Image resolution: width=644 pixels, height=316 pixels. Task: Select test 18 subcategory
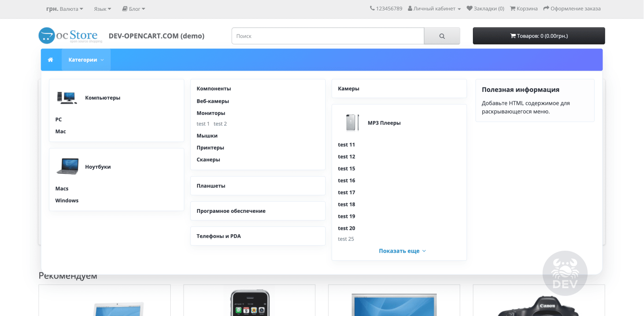[347, 204]
